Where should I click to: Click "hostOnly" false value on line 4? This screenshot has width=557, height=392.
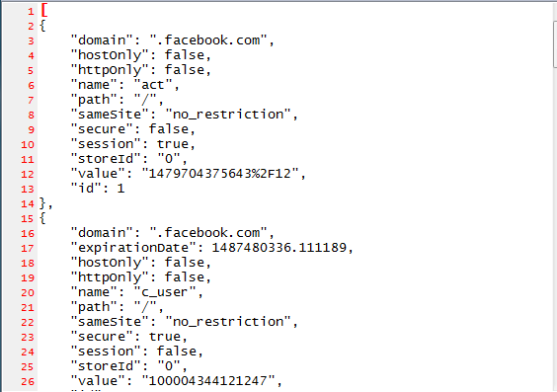pos(185,55)
